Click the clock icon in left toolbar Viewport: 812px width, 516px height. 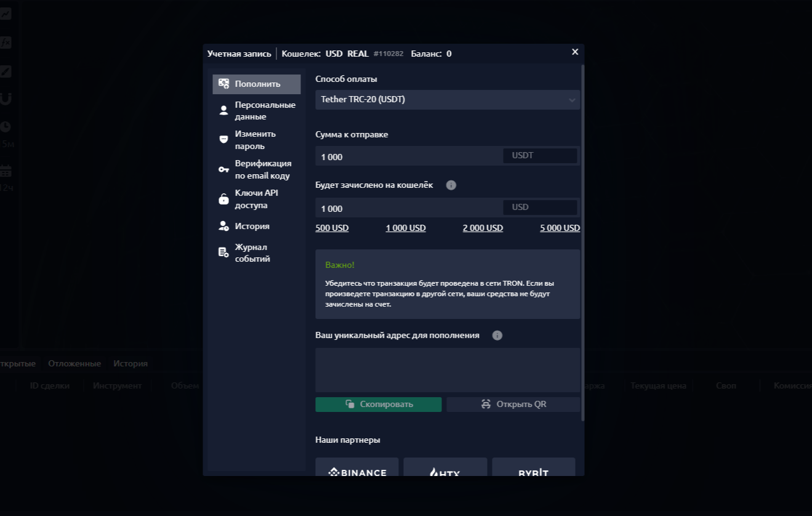pos(6,127)
